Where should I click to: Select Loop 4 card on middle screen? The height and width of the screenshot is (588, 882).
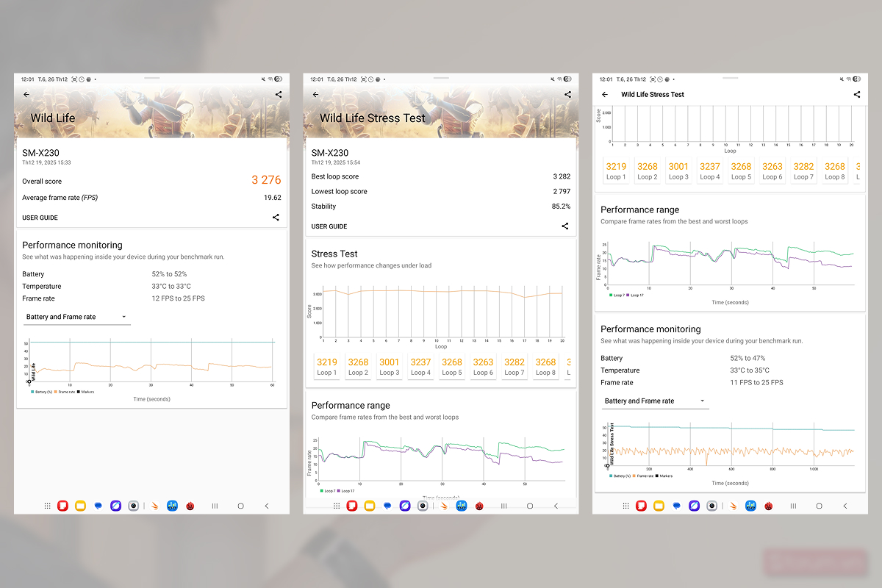click(x=420, y=367)
